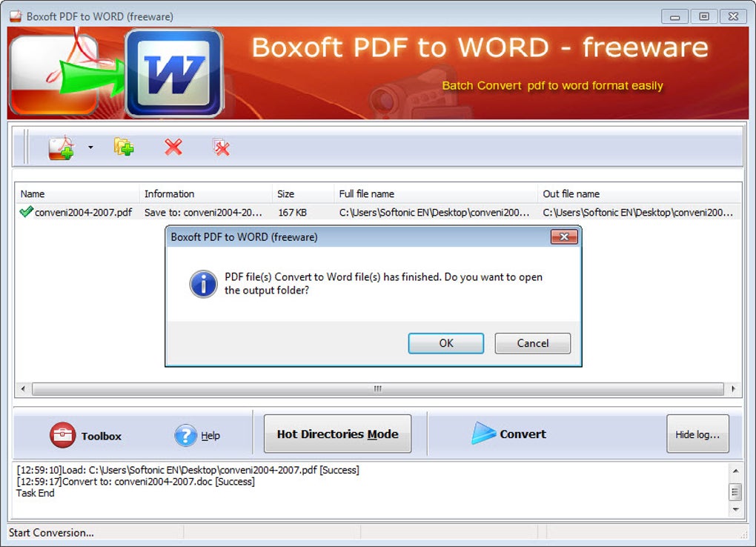The image size is (756, 547).
Task: Click the Hide log... button
Action: tap(697, 434)
